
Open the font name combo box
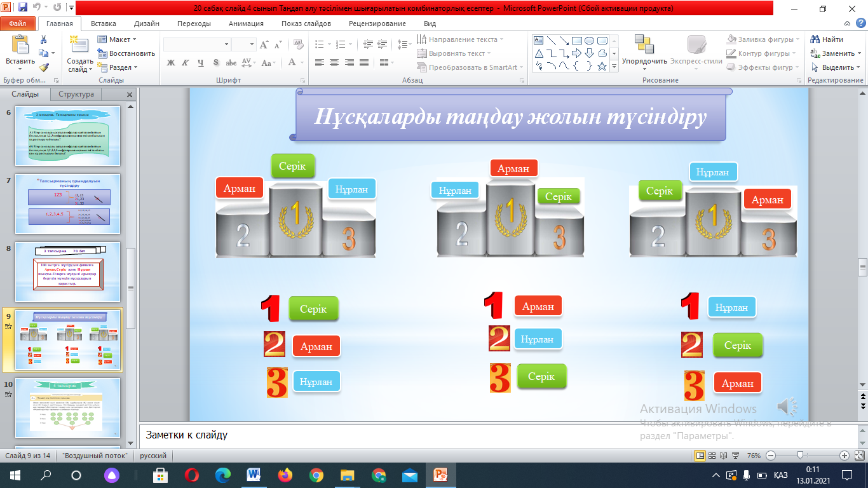(197, 44)
